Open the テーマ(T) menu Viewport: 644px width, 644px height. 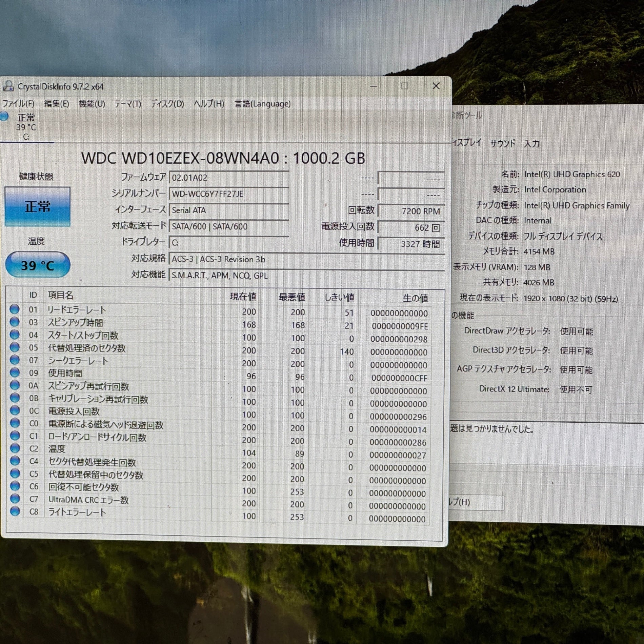[x=128, y=104]
